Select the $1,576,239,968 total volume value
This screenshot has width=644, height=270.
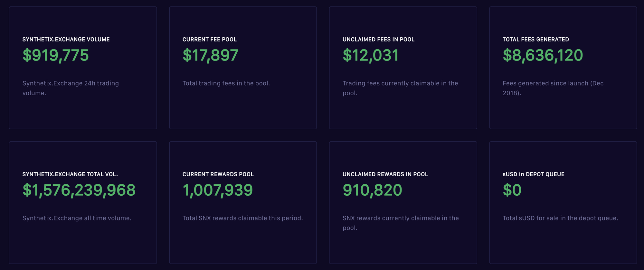79,190
